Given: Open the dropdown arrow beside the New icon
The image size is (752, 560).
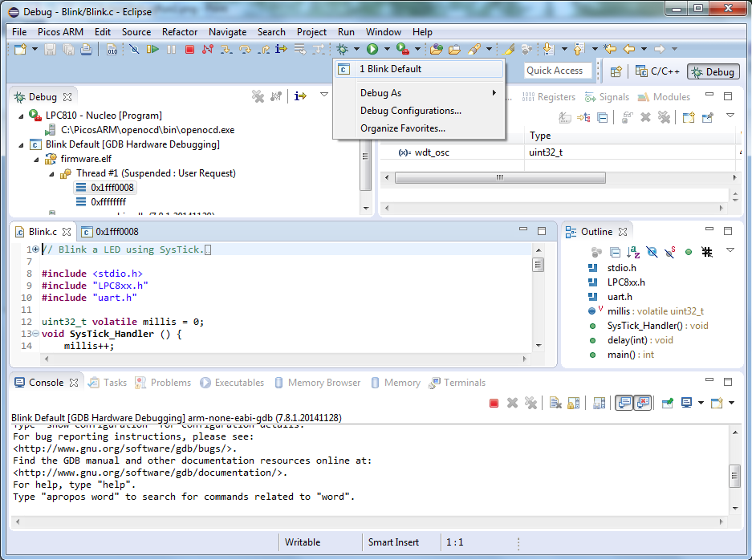Looking at the screenshot, I should pyautogui.click(x=35, y=49).
